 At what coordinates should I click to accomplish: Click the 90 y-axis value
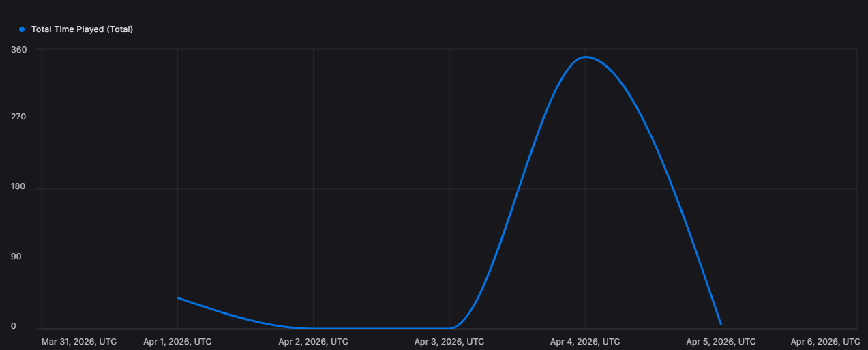pos(16,257)
